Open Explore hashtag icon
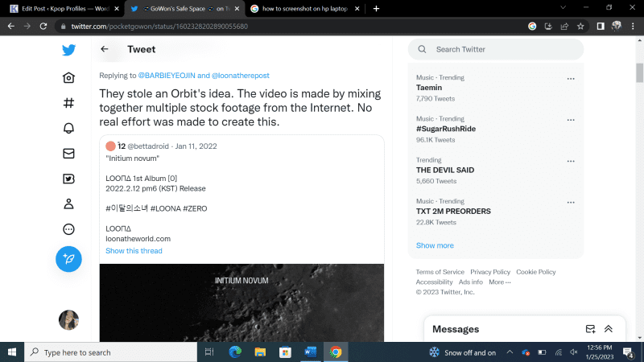Screen dimensions: 644x362 pyautogui.click(x=68, y=103)
